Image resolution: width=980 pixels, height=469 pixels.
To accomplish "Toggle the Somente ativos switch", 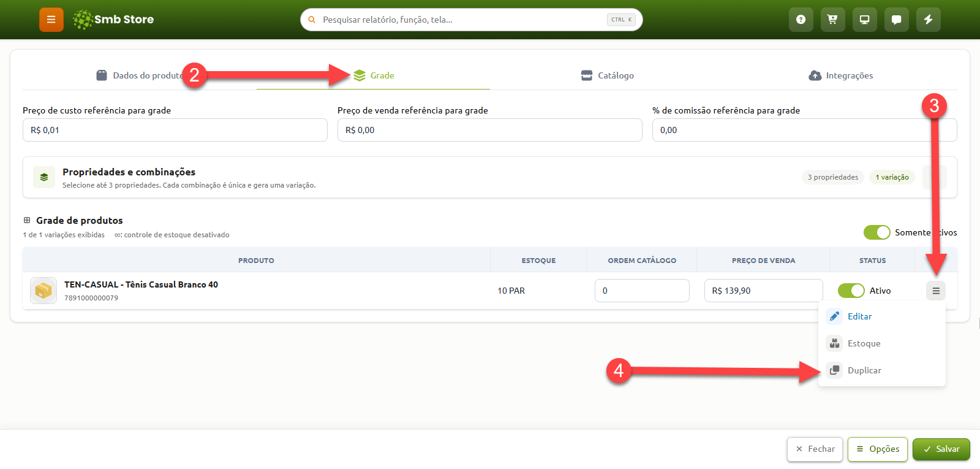I will (x=876, y=232).
